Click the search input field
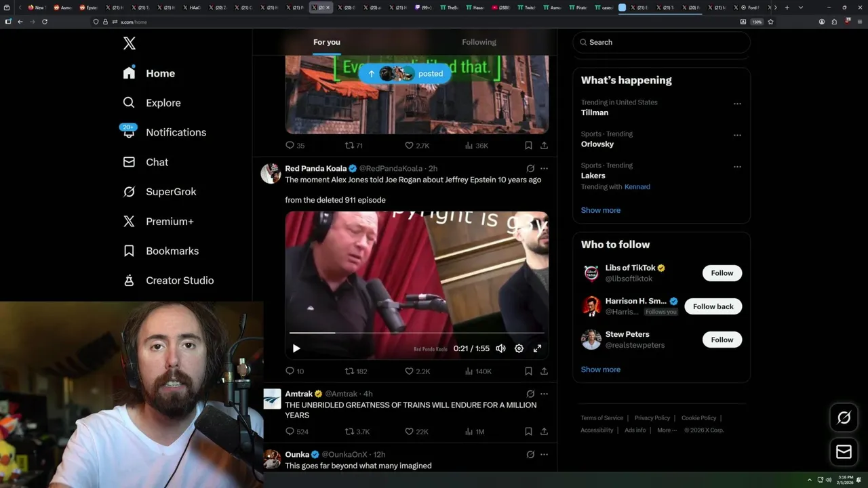868x488 pixels. click(x=661, y=42)
